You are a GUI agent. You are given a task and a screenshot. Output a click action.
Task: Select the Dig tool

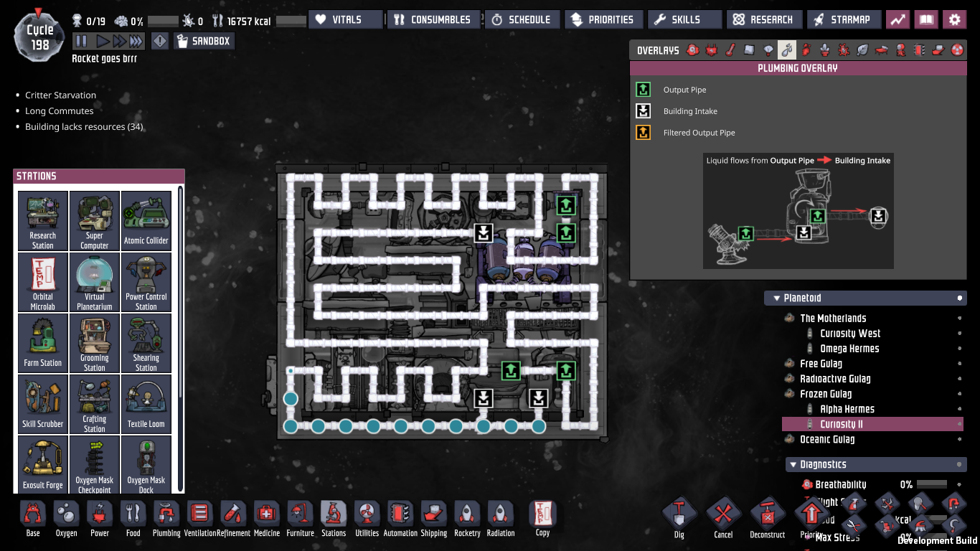[x=679, y=515]
